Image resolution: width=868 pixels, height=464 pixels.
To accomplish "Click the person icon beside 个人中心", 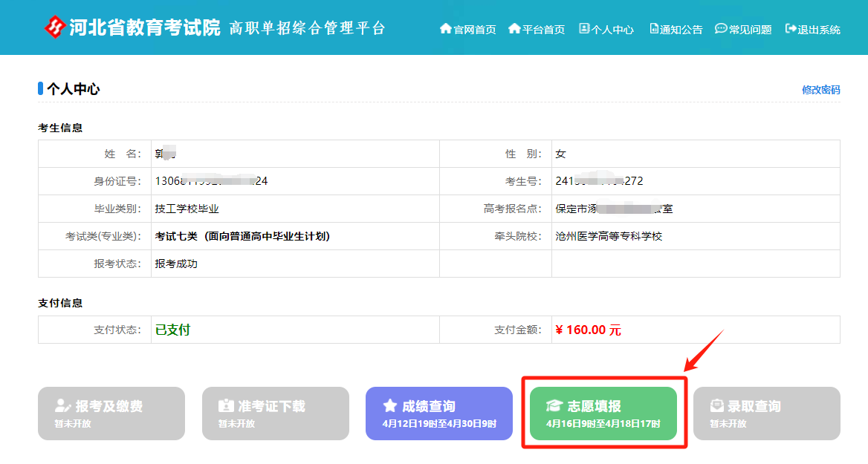I will click(584, 29).
